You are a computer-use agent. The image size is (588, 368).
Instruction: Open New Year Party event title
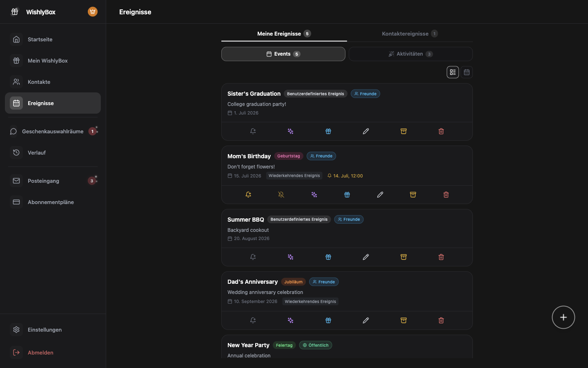click(248, 345)
